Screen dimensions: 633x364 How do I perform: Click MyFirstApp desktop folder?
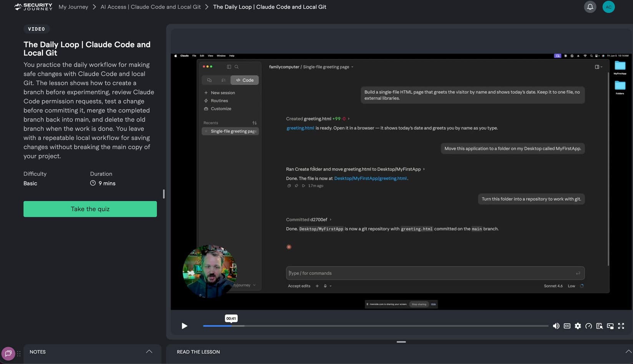point(620,68)
